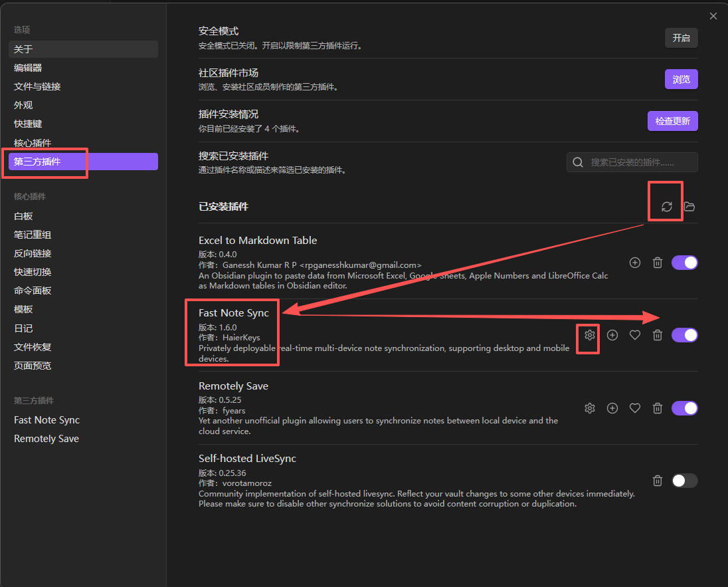This screenshot has height=587, width=728.
Task: Select 快捷键 in the settings sidebar
Action: click(x=28, y=124)
